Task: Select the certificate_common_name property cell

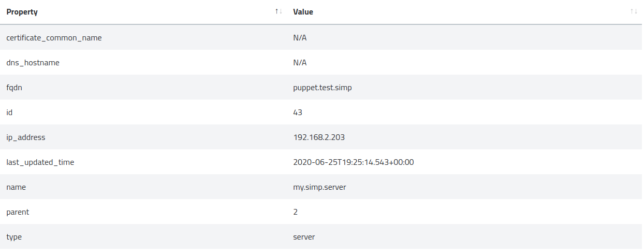Action: point(54,38)
